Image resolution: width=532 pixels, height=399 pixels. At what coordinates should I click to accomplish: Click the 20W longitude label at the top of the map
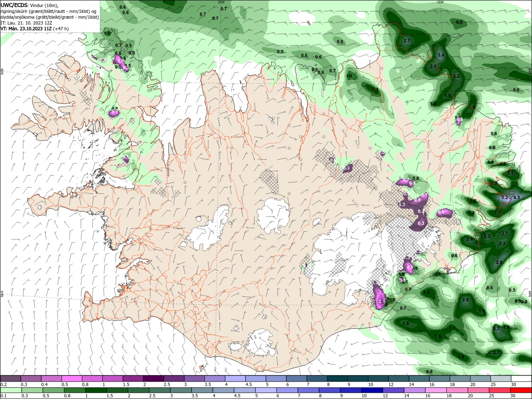[221, 2]
